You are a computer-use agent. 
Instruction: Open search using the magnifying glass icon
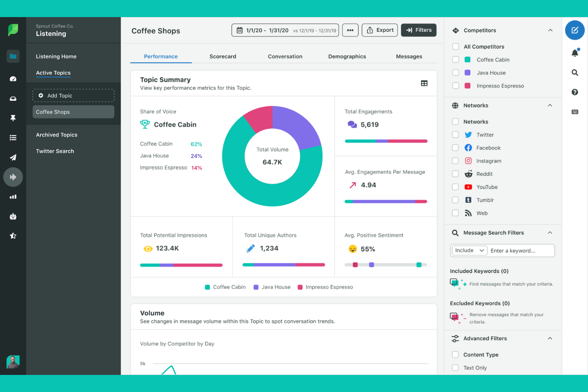(574, 73)
